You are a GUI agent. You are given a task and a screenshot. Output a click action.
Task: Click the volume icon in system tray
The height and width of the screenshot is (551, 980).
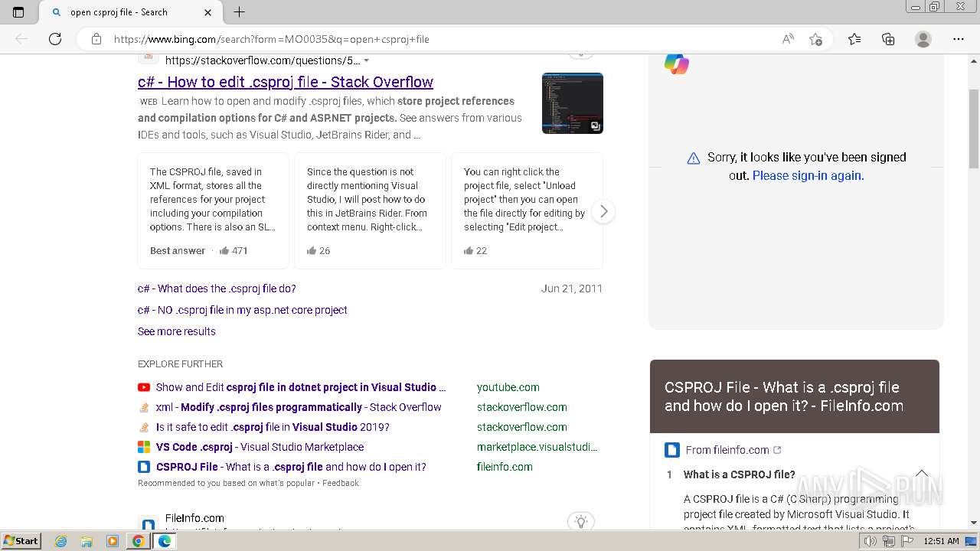tap(870, 541)
